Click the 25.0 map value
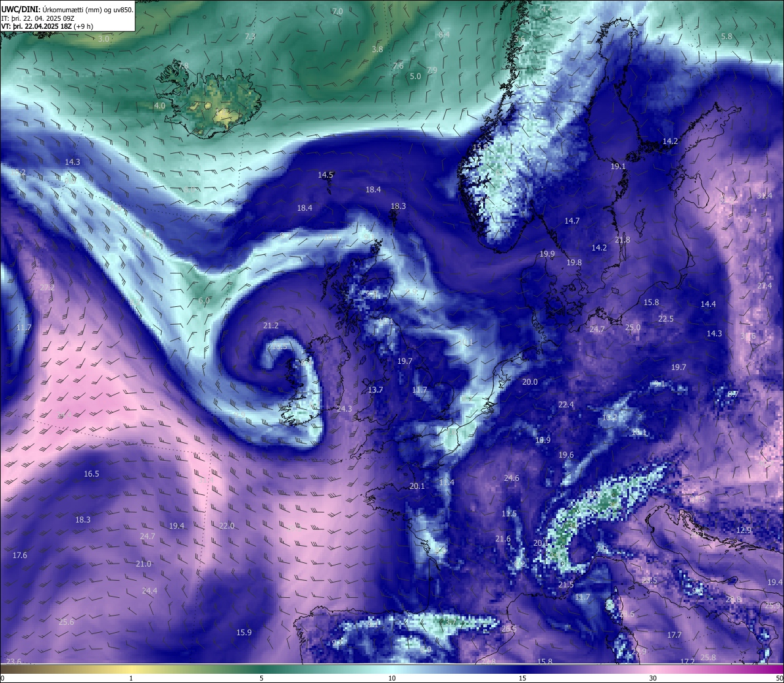Screen dimensions: 784x683 [633, 328]
